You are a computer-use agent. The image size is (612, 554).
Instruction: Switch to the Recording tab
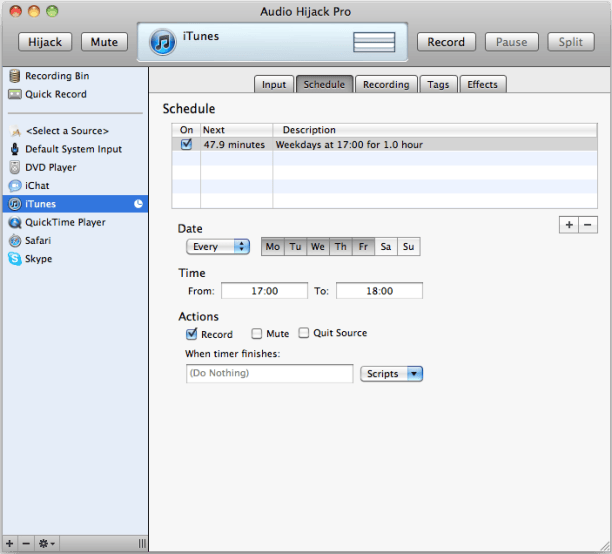tap(386, 84)
